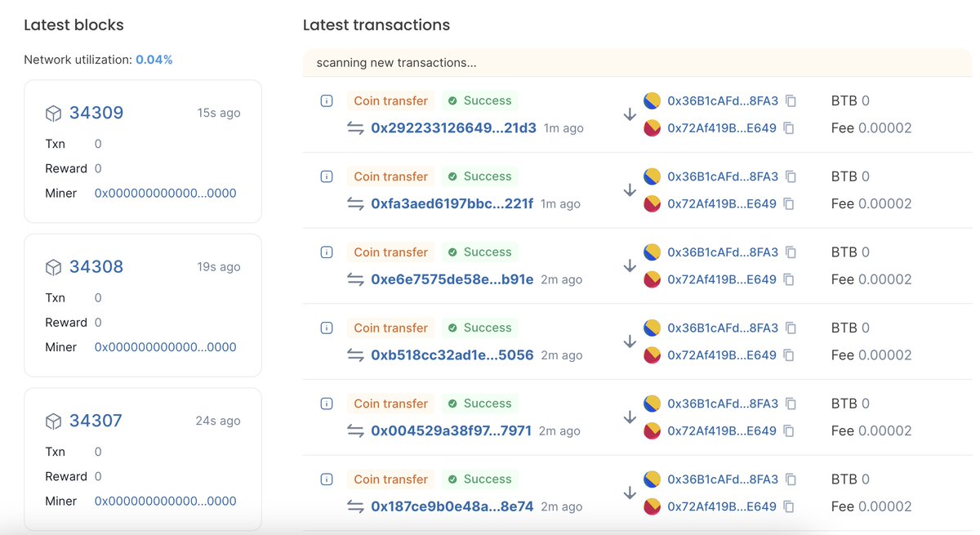This screenshot has width=980, height=535.
Task: Click the cube icon beside block 34309
Action: coord(53,114)
